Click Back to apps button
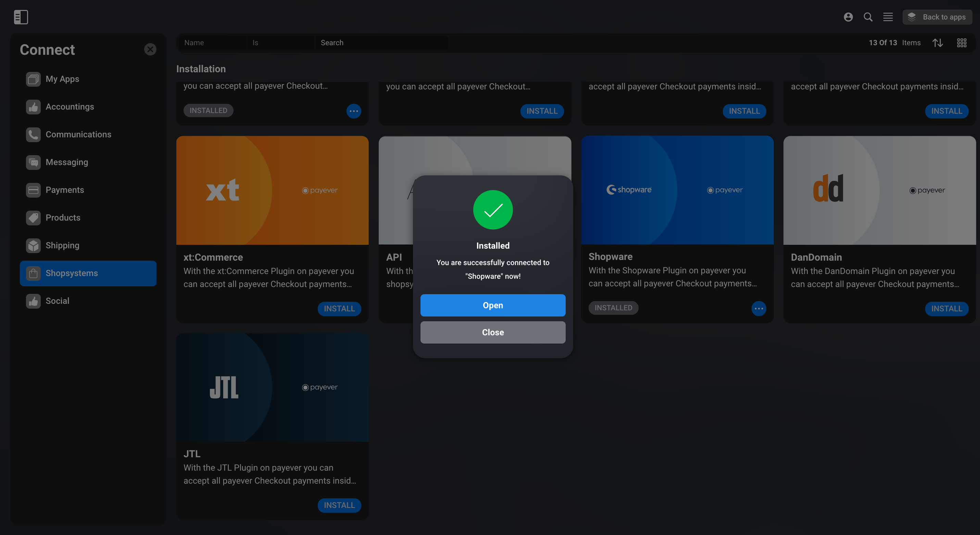This screenshot has width=980, height=535. click(937, 17)
